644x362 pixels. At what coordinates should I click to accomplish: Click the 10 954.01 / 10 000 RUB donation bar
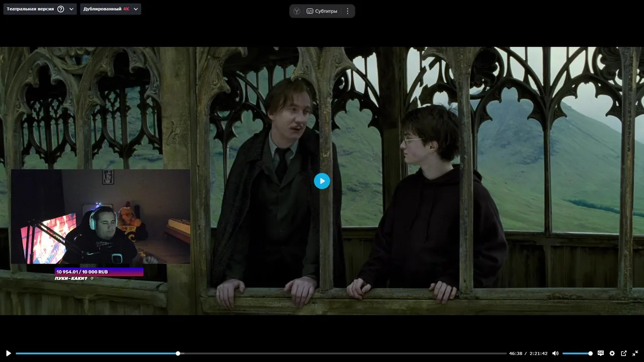click(x=99, y=272)
